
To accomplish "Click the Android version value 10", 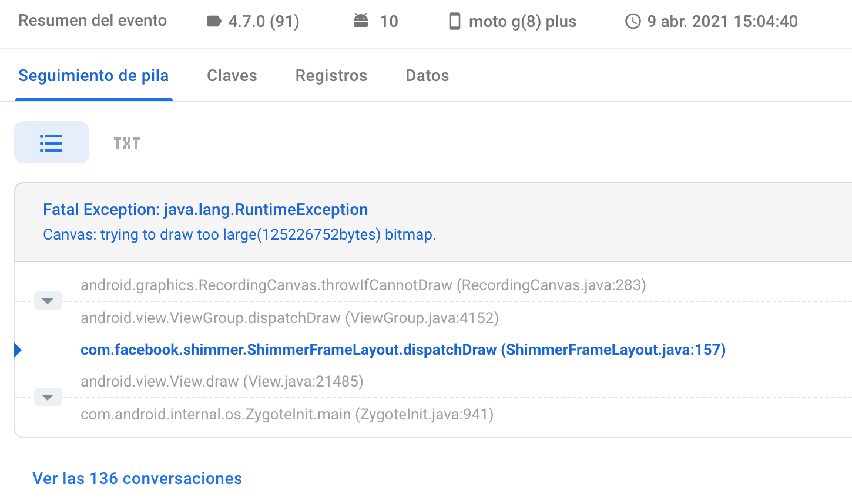I will [389, 22].
